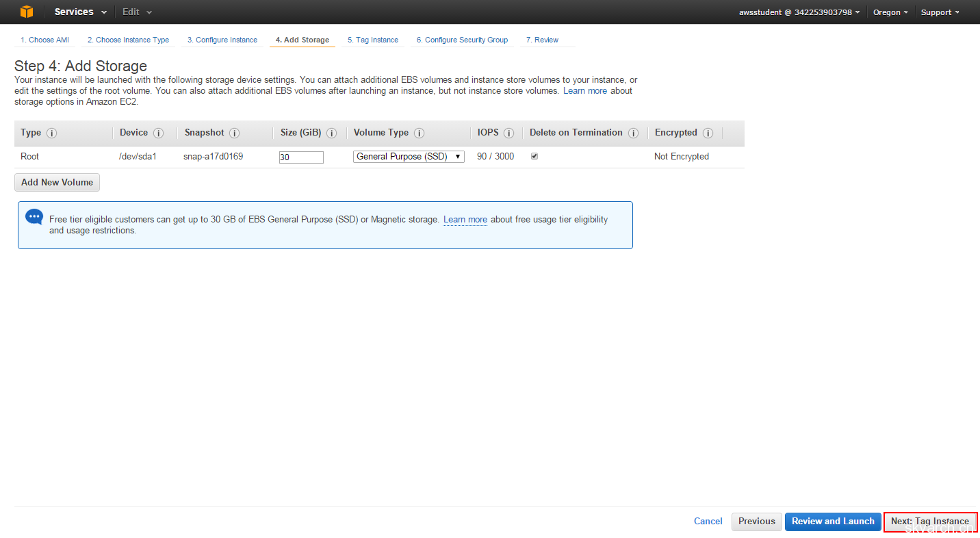The image size is (980, 538).
Task: Click info icon beside Delete on Termination
Action: pyautogui.click(x=634, y=133)
